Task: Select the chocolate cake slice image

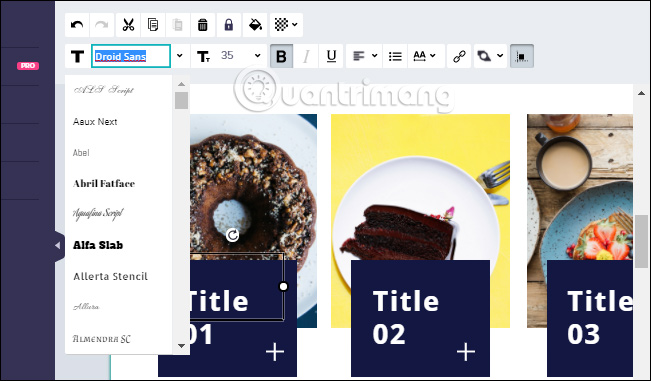Action: (x=420, y=187)
